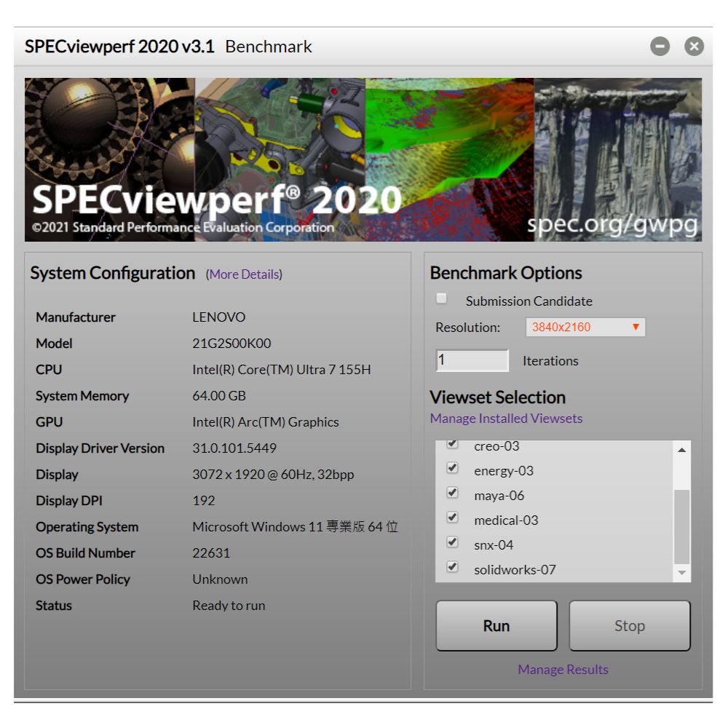Open the Manage Results link
728x717 pixels.
coord(563,670)
